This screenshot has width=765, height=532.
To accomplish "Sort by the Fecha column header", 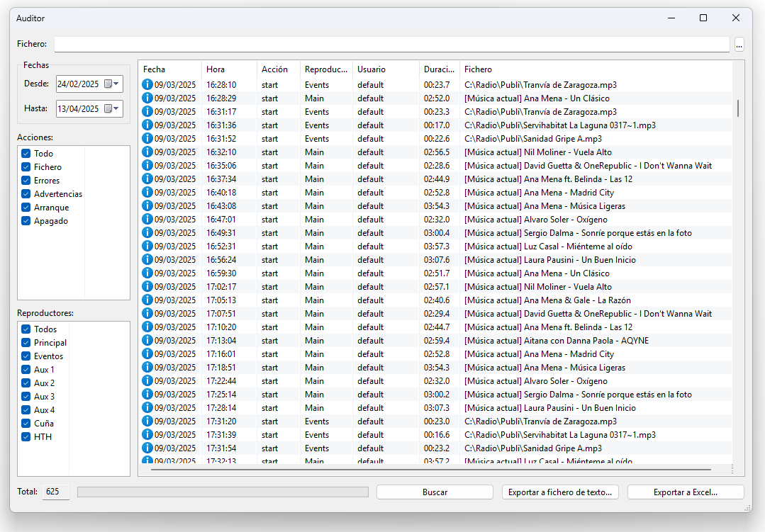I will (169, 69).
